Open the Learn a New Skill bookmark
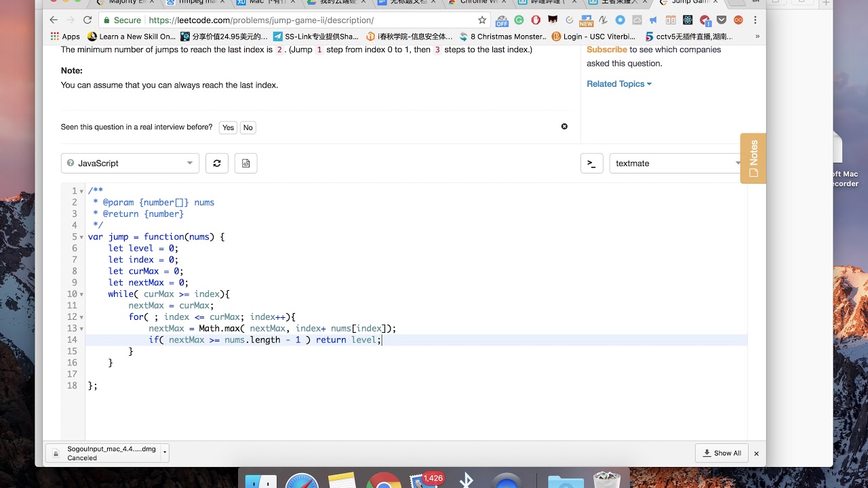868x488 pixels. (132, 37)
